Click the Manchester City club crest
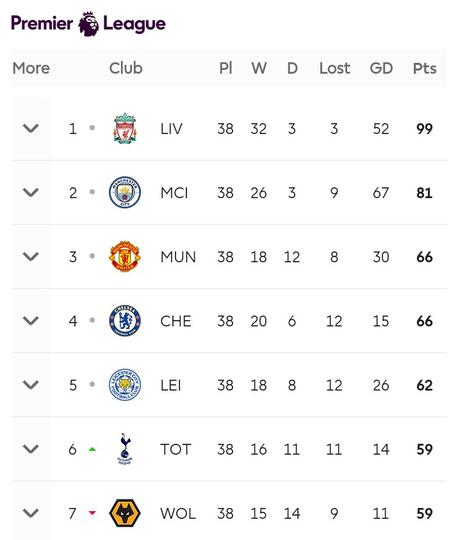This screenshot has height=540, width=458. coord(125,192)
